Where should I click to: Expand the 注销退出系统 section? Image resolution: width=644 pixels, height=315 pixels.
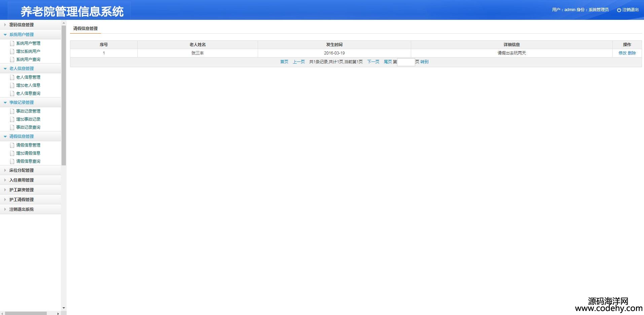click(30, 209)
